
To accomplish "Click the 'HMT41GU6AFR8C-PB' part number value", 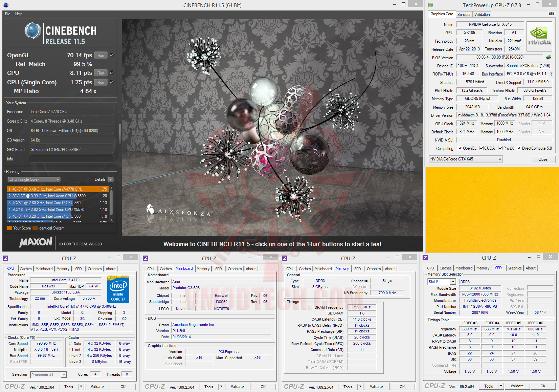I will [479, 306].
